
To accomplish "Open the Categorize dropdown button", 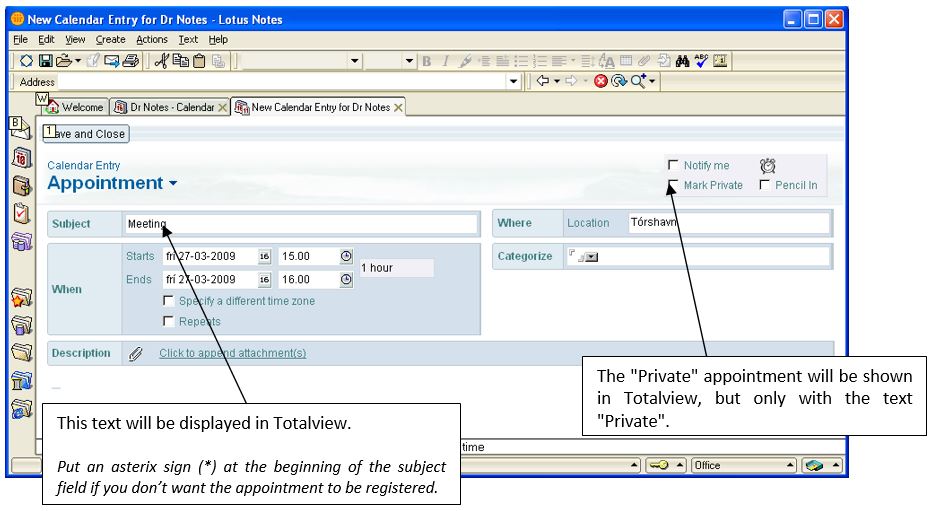I will (x=592, y=257).
